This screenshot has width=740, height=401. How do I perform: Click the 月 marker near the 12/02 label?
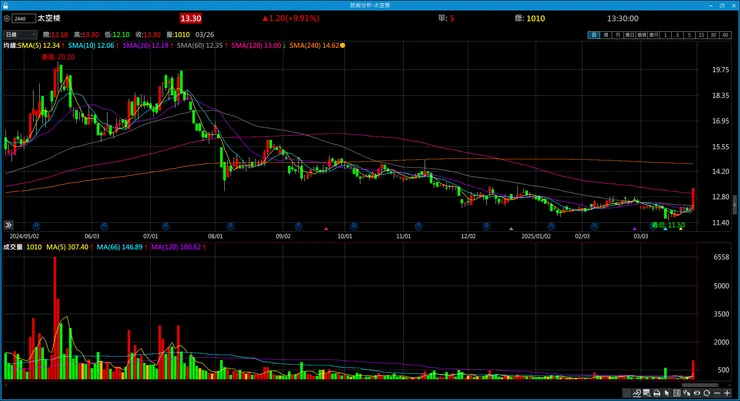[x=486, y=226]
